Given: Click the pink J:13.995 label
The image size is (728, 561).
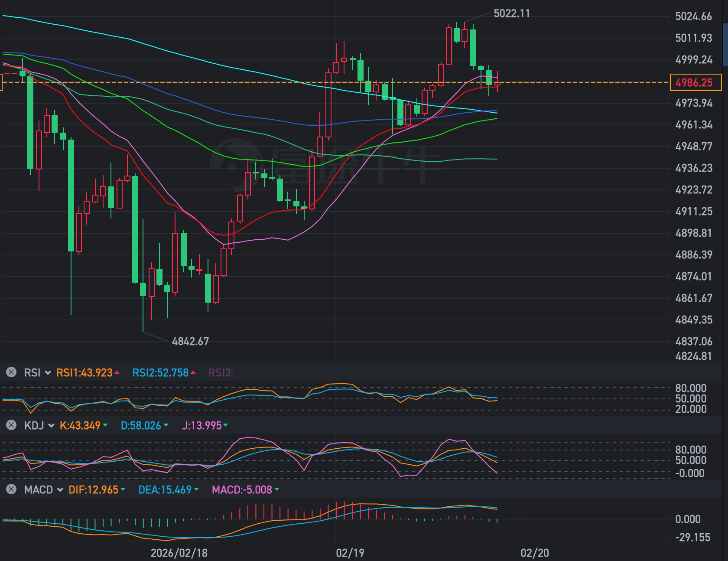Looking at the screenshot, I should click(x=202, y=426).
